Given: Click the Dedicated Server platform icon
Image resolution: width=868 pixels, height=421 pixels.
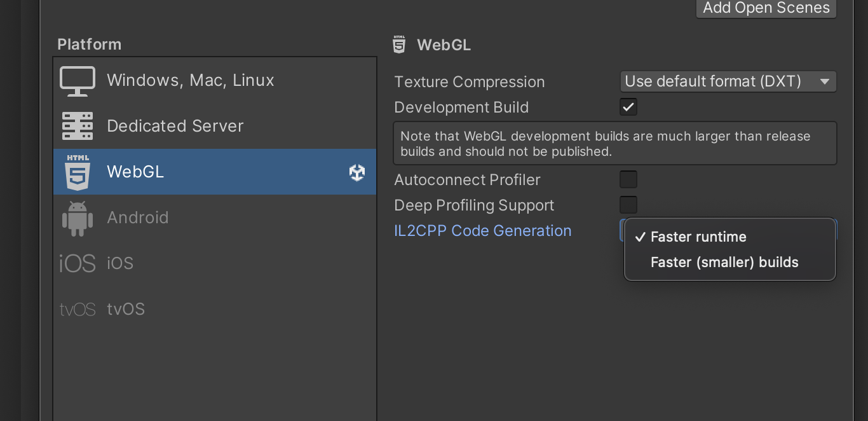Looking at the screenshot, I should (77, 126).
